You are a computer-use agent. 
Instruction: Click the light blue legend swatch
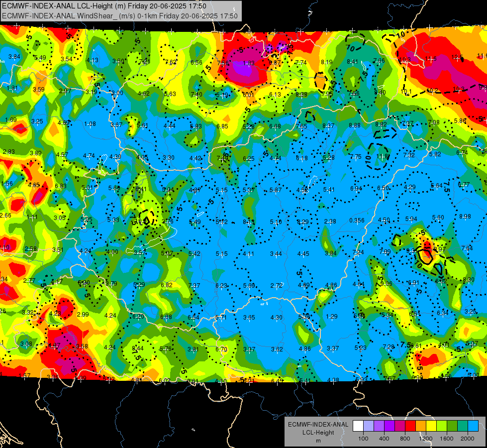(x=474, y=426)
